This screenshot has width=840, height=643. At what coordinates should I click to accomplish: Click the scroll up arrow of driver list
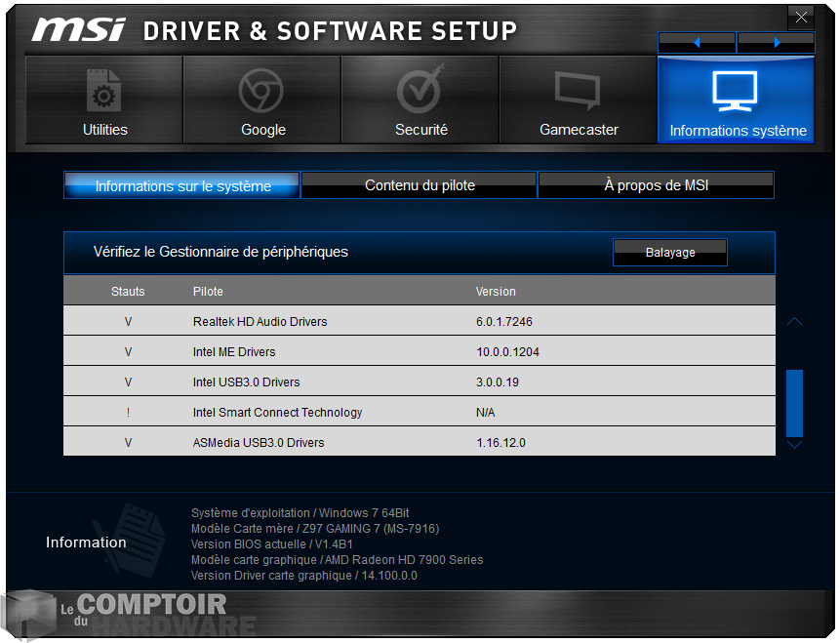[x=794, y=322]
